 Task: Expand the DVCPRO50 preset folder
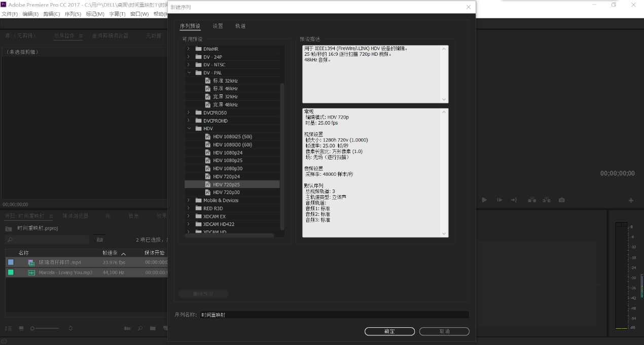(x=189, y=112)
